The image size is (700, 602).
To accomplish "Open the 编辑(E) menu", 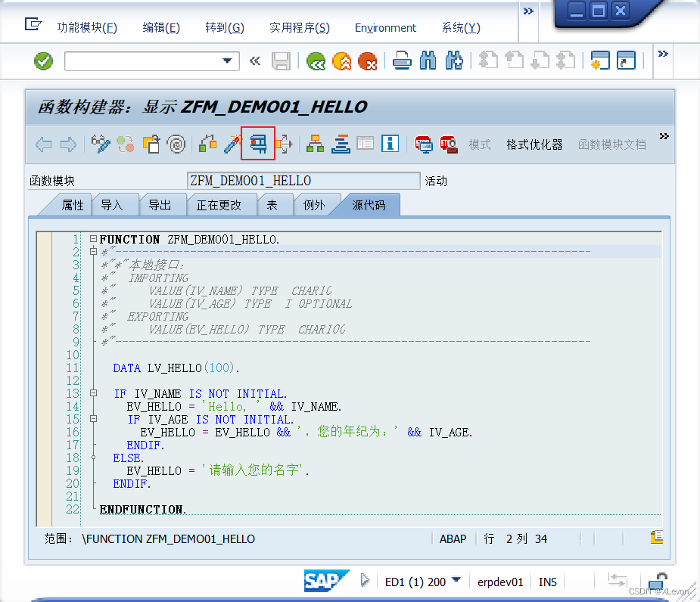I will (x=161, y=28).
